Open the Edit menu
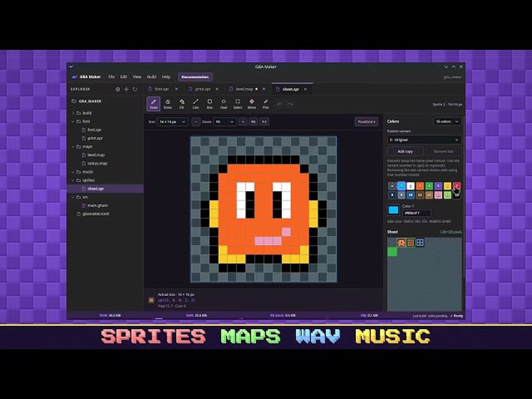This screenshot has width=532, height=399. 124,77
